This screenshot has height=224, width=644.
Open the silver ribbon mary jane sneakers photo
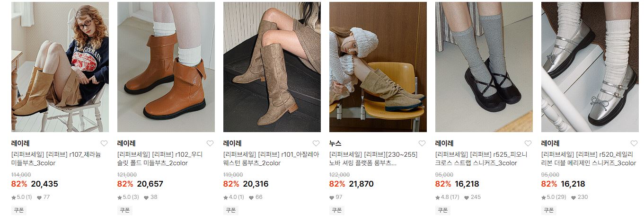590,67
